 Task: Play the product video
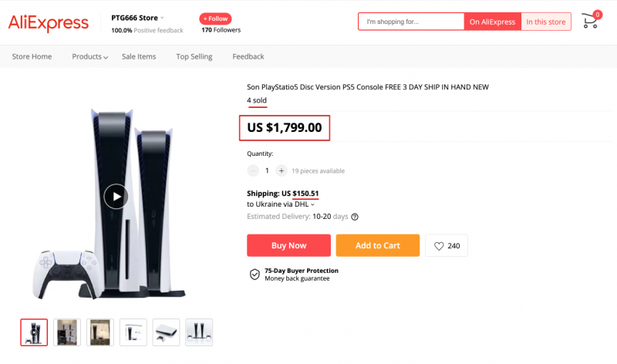tap(116, 197)
